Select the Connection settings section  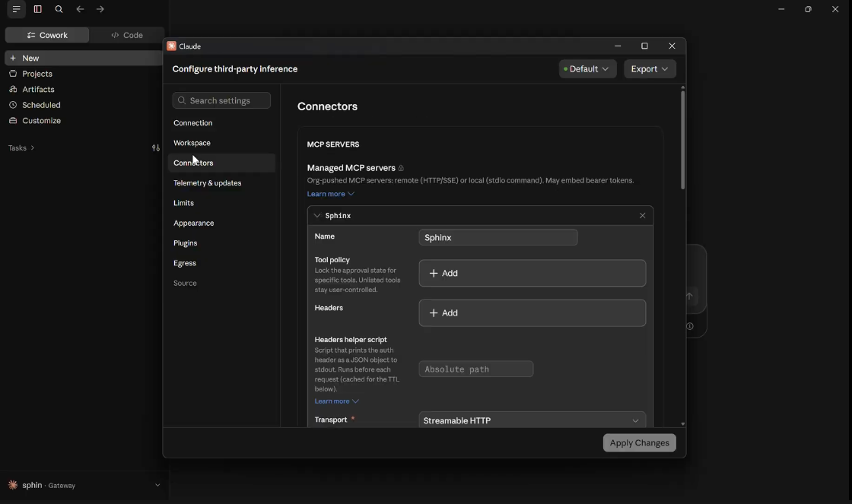(x=221, y=123)
